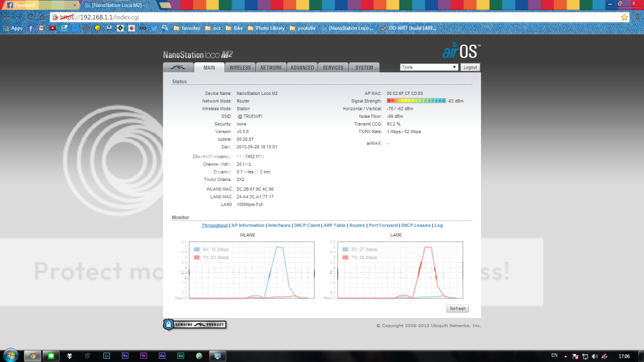Click the insecure HTTPS lock warning icon
The image size is (644, 362).
click(55, 17)
